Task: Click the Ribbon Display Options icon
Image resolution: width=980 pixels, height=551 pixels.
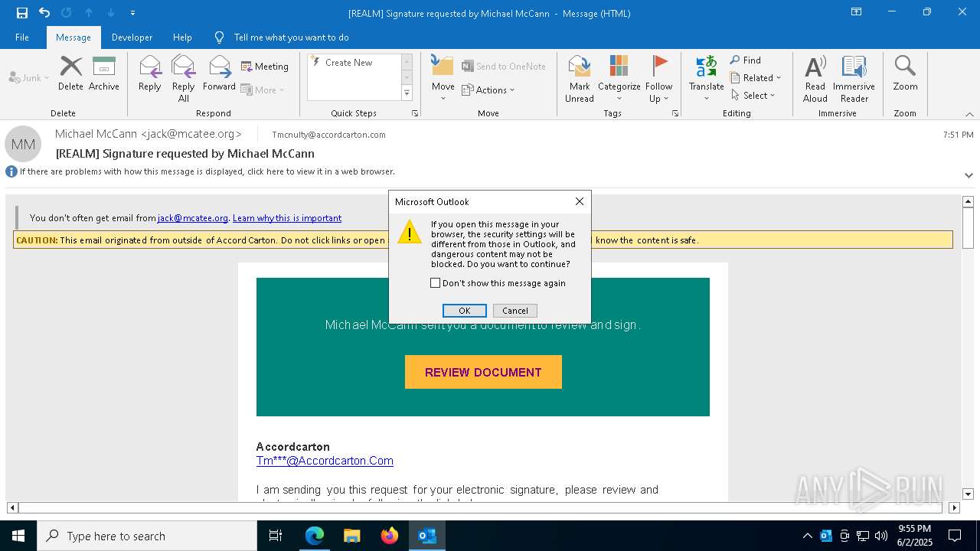Action: click(857, 12)
